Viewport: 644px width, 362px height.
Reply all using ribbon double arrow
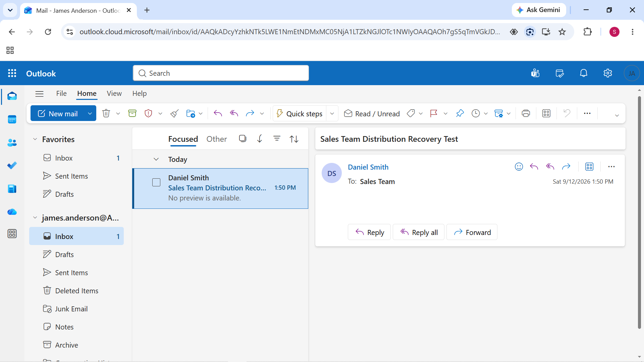point(234,114)
